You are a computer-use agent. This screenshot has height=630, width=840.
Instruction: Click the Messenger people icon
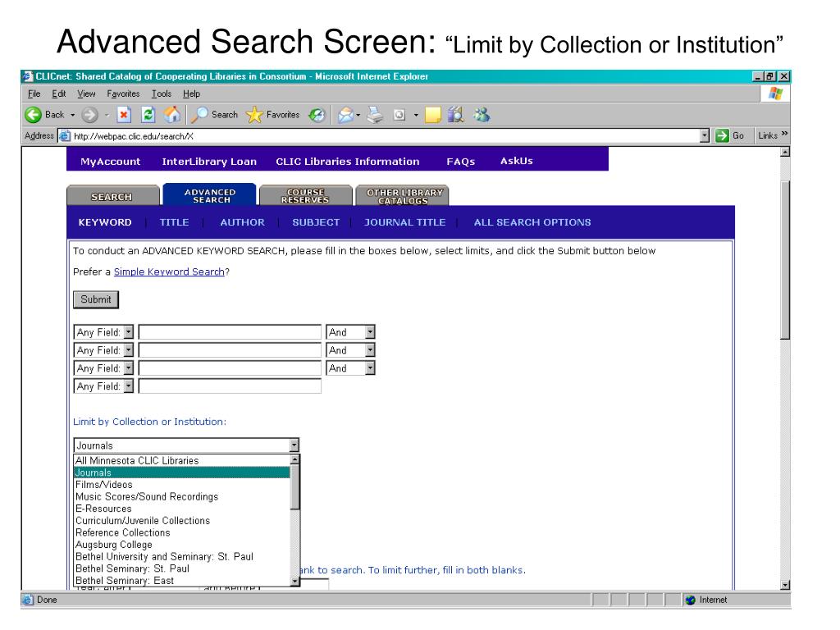481,115
